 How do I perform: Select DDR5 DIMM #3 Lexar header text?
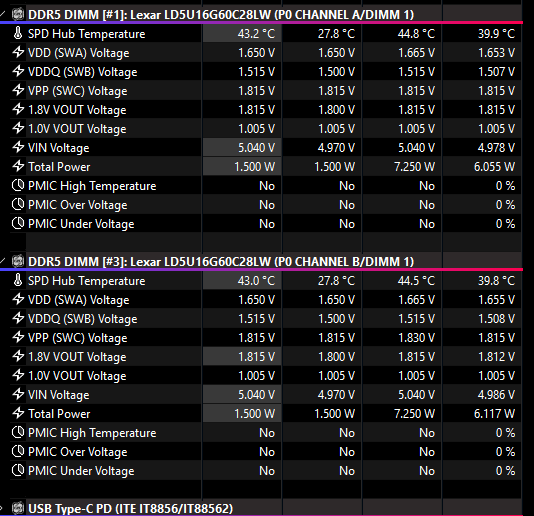pyautogui.click(x=221, y=262)
